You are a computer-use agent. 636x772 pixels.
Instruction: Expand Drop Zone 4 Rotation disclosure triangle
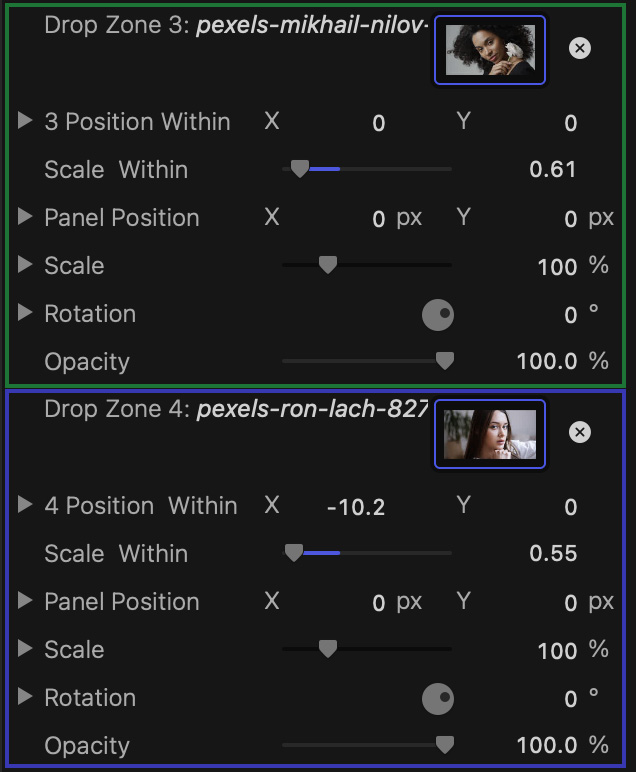point(25,697)
